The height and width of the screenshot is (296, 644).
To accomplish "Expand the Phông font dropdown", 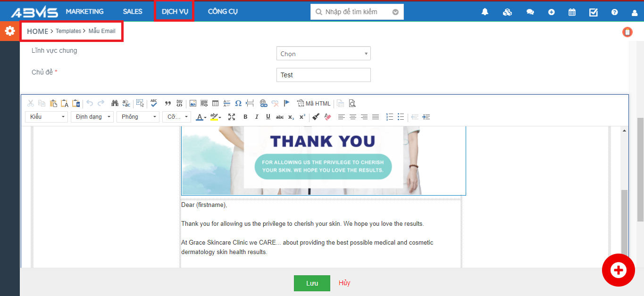I will tap(138, 117).
